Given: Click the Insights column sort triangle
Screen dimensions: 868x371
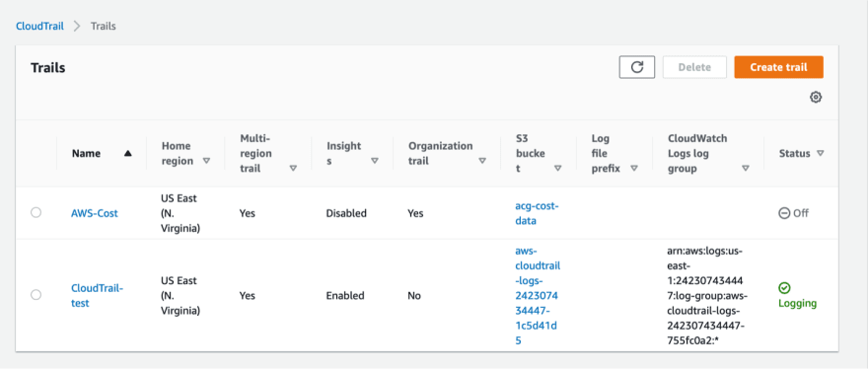Looking at the screenshot, I should coord(374,161).
